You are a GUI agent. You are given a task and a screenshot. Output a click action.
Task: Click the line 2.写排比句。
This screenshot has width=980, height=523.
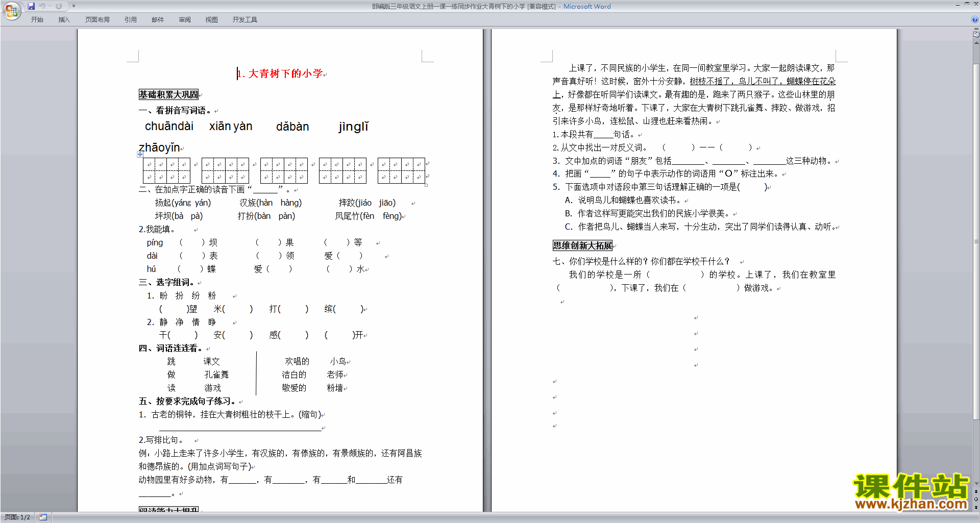pyautogui.click(x=161, y=440)
